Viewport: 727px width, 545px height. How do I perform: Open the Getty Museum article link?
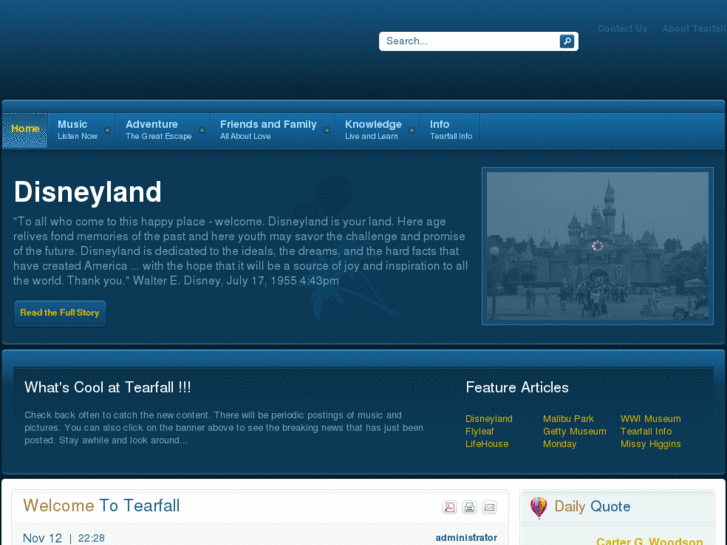click(x=574, y=431)
